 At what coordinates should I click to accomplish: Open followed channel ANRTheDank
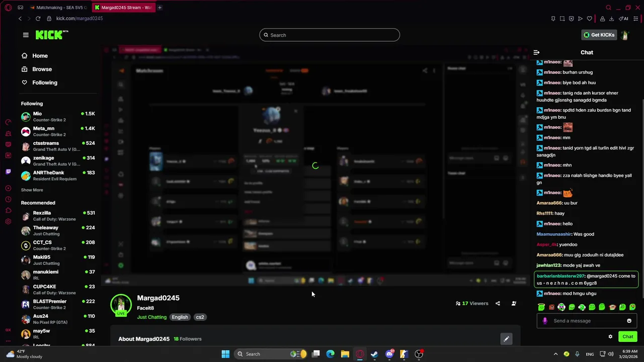[58, 175]
